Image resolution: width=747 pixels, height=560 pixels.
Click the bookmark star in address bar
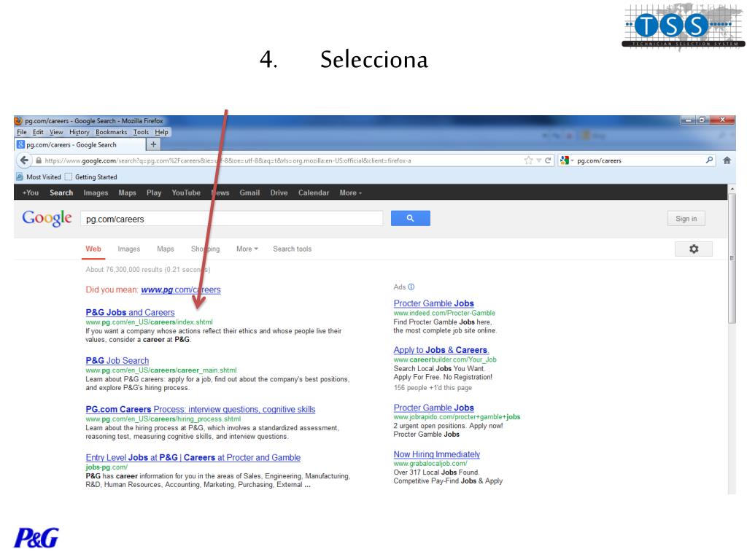(528, 160)
